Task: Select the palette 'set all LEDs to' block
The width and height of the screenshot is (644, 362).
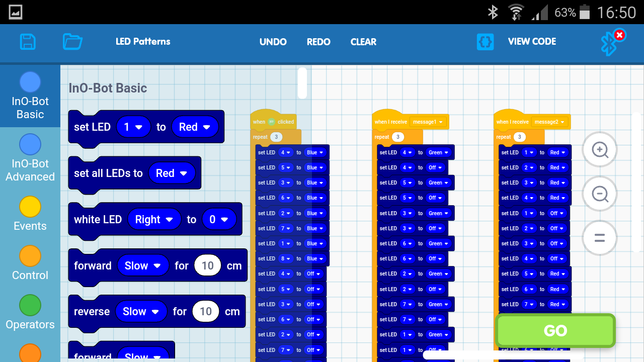Action: pyautogui.click(x=135, y=173)
